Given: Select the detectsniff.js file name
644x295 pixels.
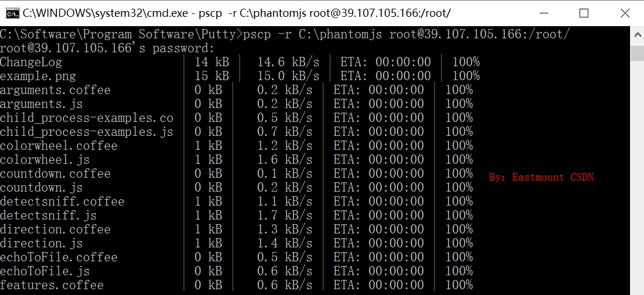Looking at the screenshot, I should [x=48, y=215].
